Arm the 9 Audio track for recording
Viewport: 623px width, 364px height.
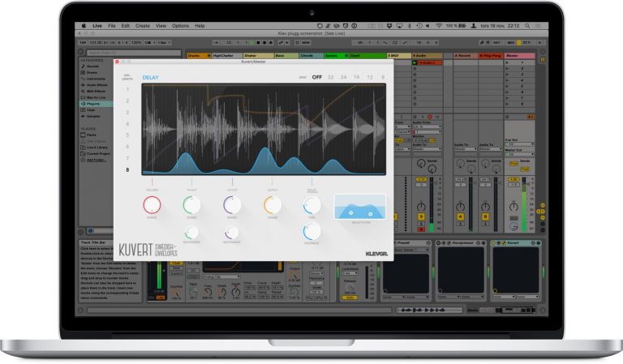(x=421, y=229)
